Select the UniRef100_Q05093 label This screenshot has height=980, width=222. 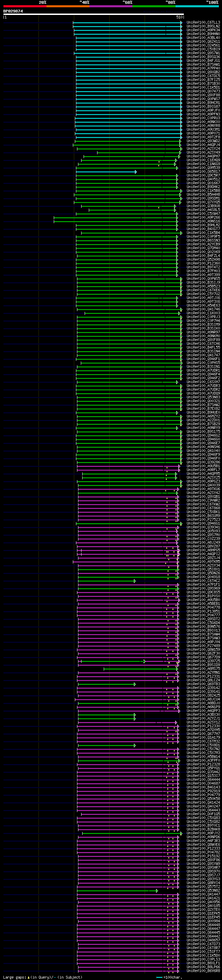pos(203,531)
